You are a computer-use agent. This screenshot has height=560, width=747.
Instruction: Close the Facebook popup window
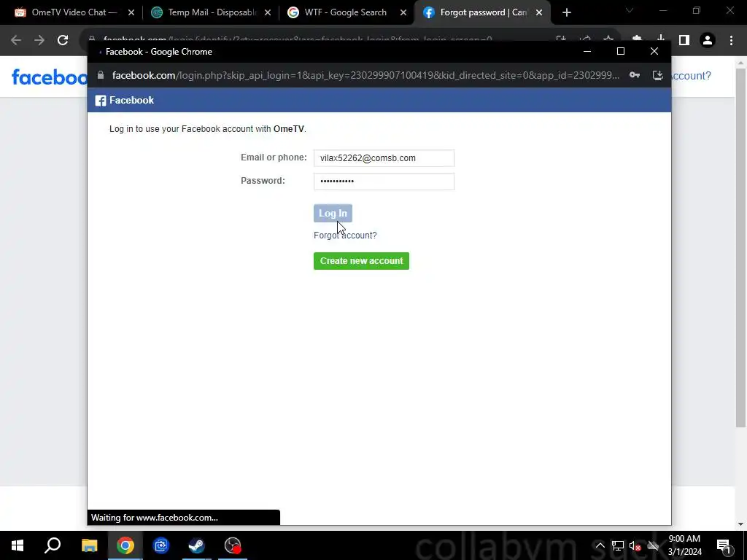coord(654,52)
